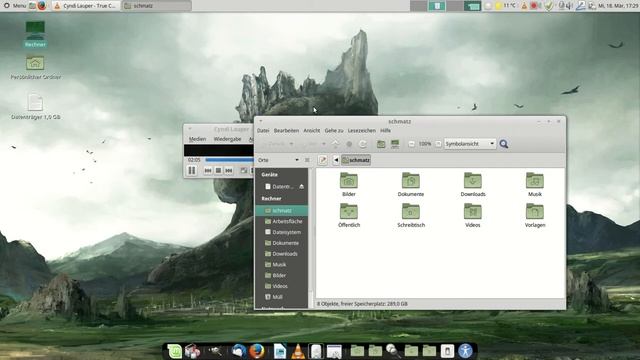Click zoom out minus button
The image size is (640, 360).
pyautogui.click(x=411, y=144)
